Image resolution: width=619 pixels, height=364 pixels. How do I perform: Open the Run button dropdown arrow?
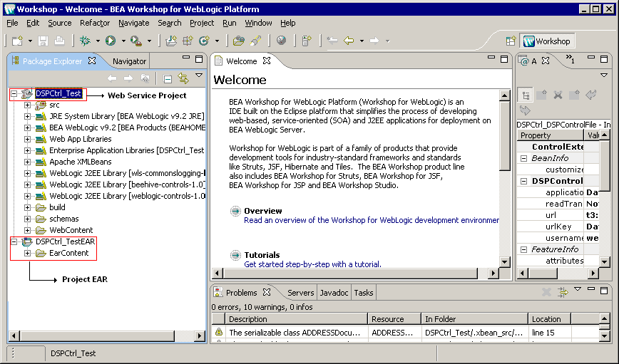(123, 41)
